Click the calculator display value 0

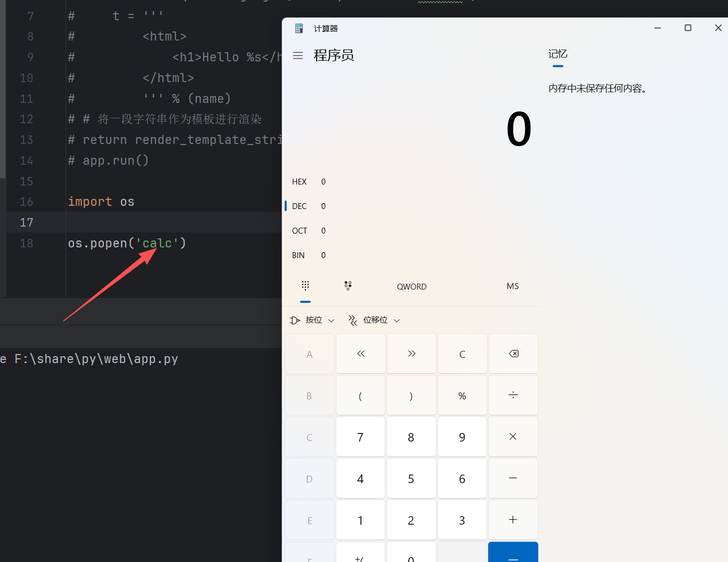519,130
